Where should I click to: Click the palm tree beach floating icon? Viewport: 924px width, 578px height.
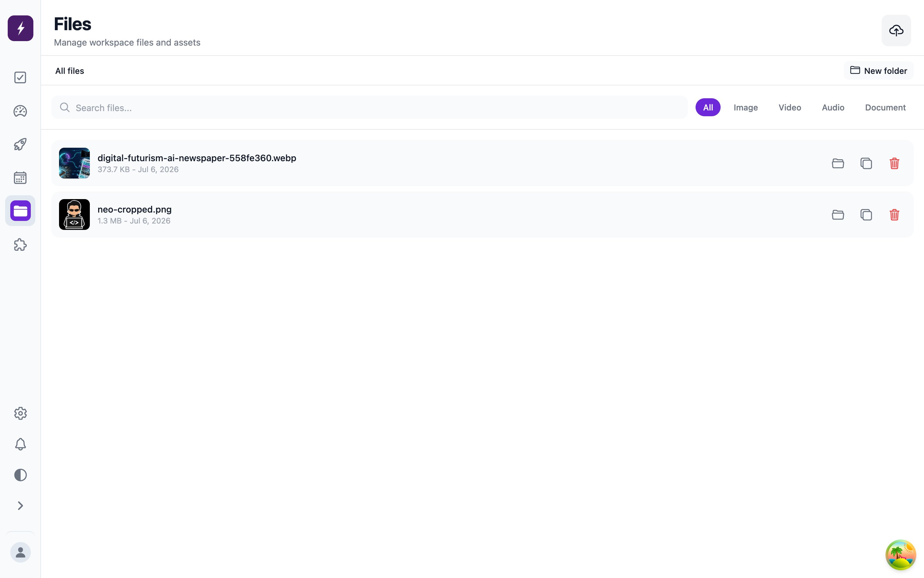click(x=901, y=555)
